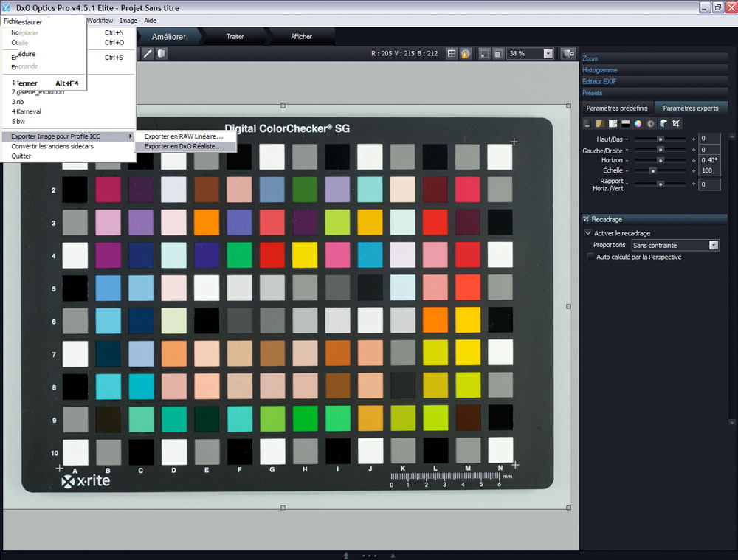Screen dimensions: 738x560
Task: Open the grey ring settings icon
Action: (650, 124)
